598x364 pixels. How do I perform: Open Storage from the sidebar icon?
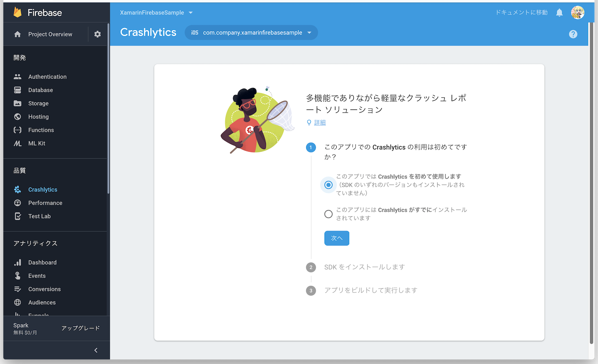coord(17,103)
